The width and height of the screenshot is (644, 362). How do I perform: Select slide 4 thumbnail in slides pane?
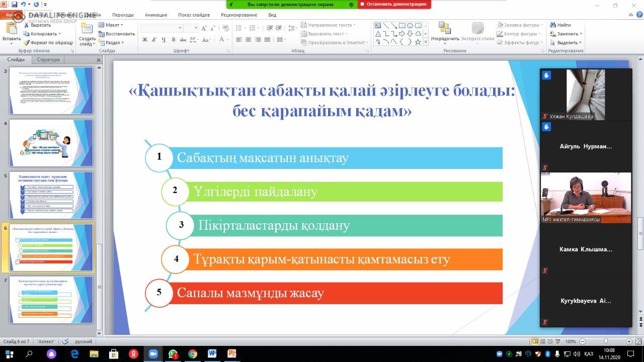click(51, 143)
